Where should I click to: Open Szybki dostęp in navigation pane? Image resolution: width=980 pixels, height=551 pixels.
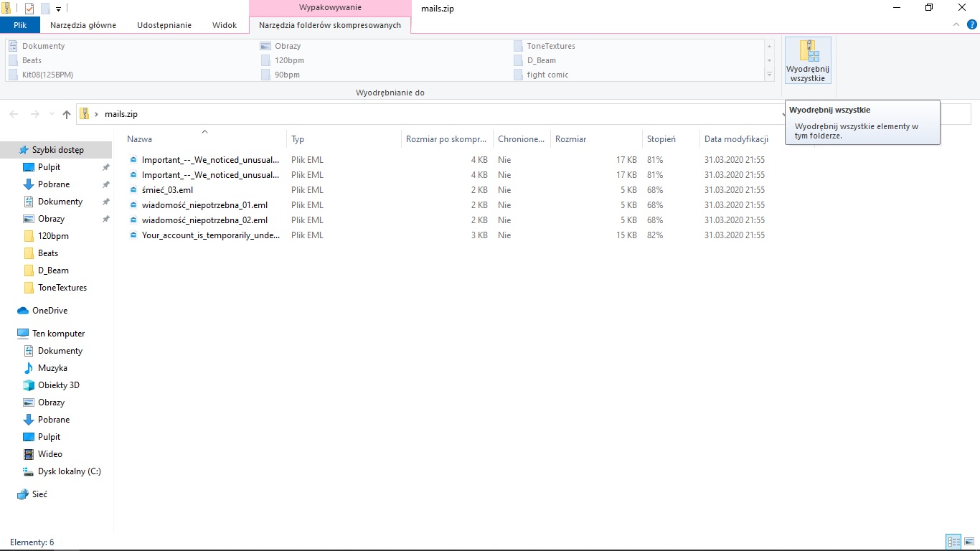pyautogui.click(x=57, y=150)
